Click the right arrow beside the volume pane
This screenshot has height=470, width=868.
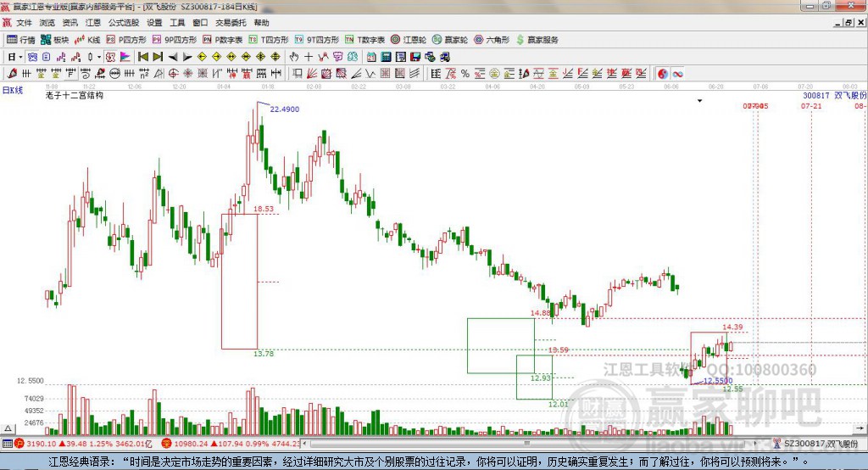click(x=860, y=428)
